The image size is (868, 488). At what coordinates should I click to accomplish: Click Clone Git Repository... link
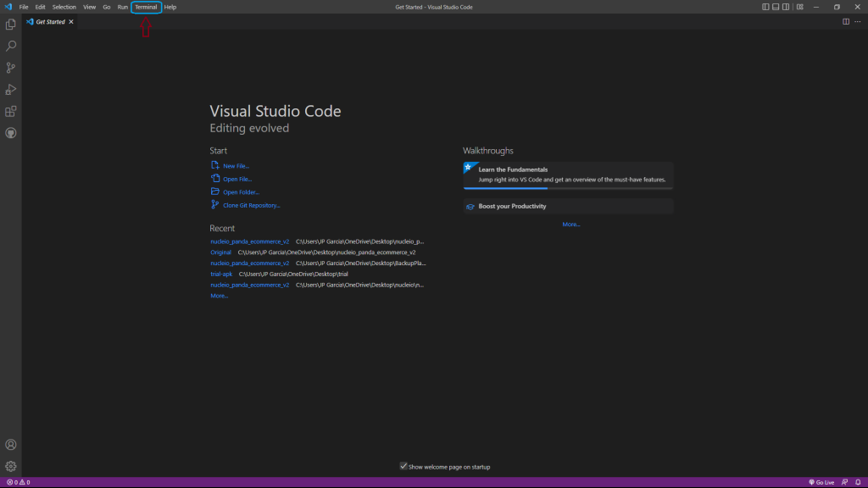[x=251, y=205]
